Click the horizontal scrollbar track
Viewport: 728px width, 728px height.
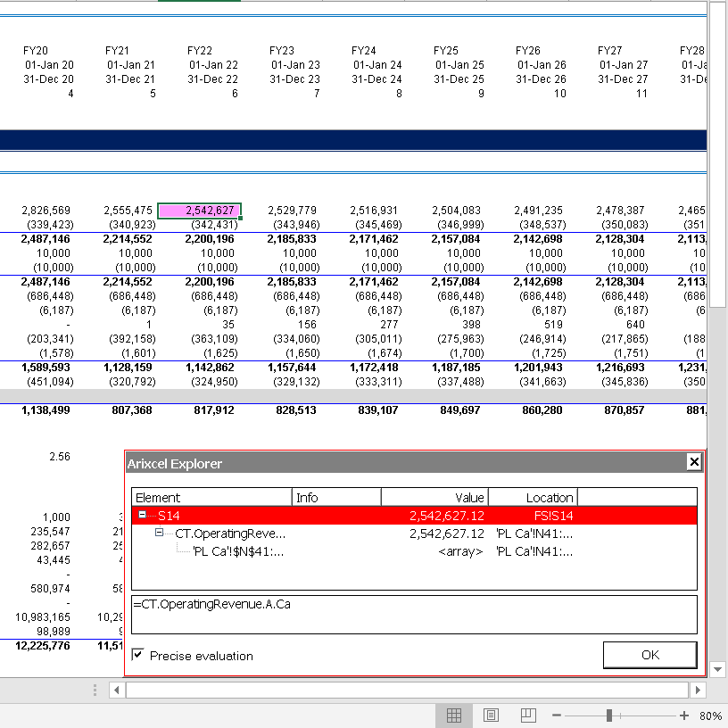tap(407, 690)
